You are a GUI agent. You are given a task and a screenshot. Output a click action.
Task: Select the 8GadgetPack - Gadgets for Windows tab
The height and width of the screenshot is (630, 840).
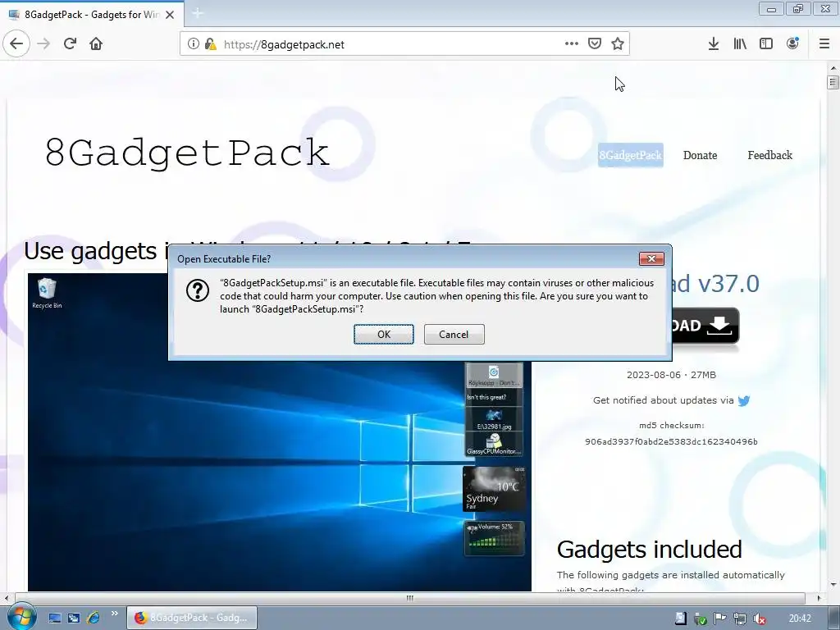click(x=92, y=15)
